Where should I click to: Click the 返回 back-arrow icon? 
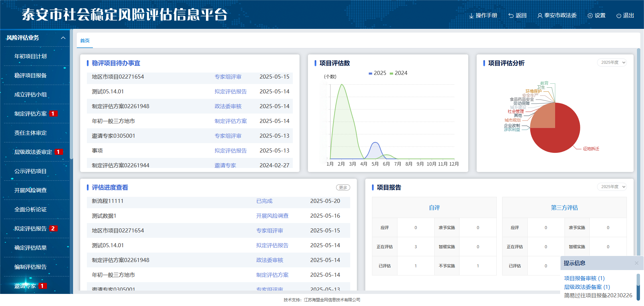511,15
